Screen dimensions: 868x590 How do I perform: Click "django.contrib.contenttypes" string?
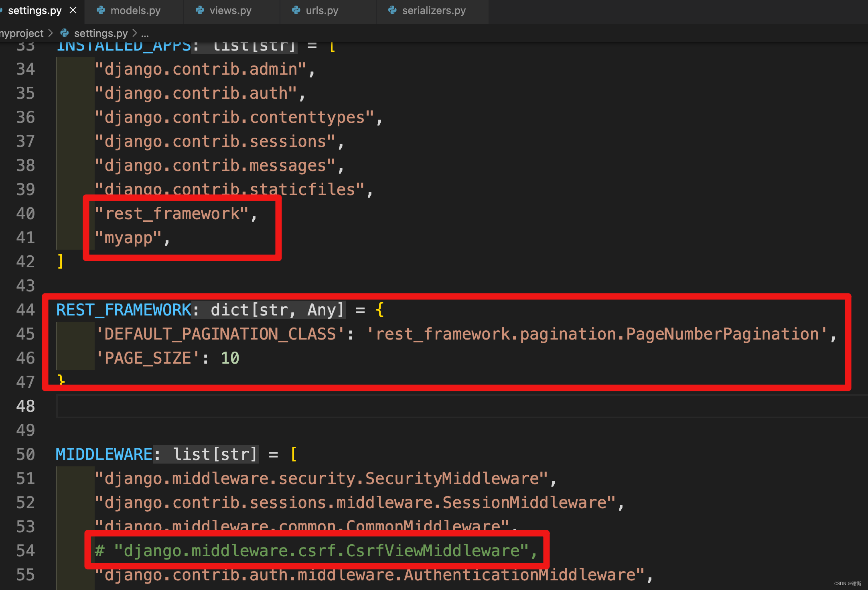point(235,117)
